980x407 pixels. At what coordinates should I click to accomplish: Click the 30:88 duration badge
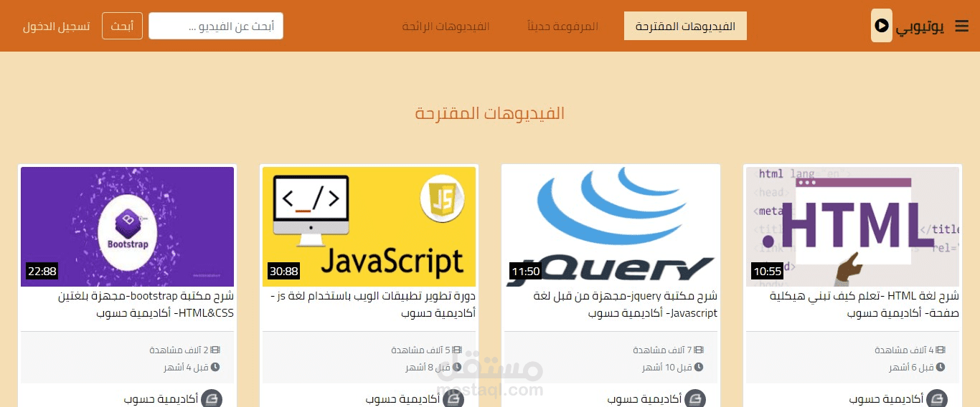pyautogui.click(x=283, y=272)
